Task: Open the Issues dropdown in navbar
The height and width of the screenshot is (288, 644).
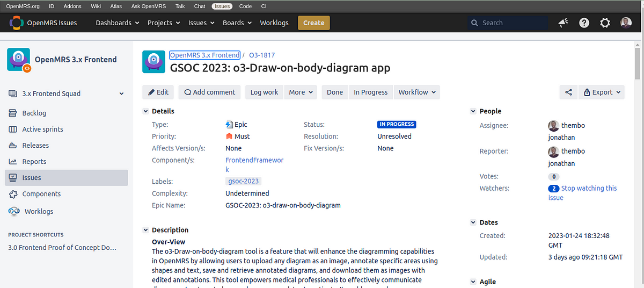Action: [201, 23]
